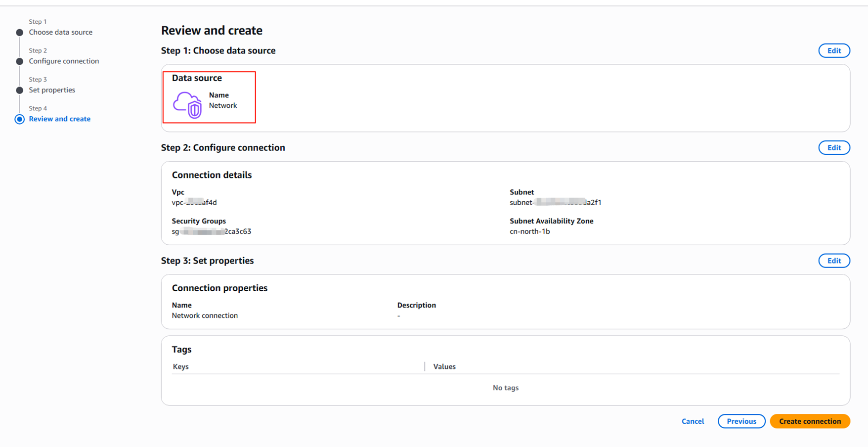This screenshot has height=447, width=868.
Task: Click the Tags column divider handle
Action: pos(425,366)
